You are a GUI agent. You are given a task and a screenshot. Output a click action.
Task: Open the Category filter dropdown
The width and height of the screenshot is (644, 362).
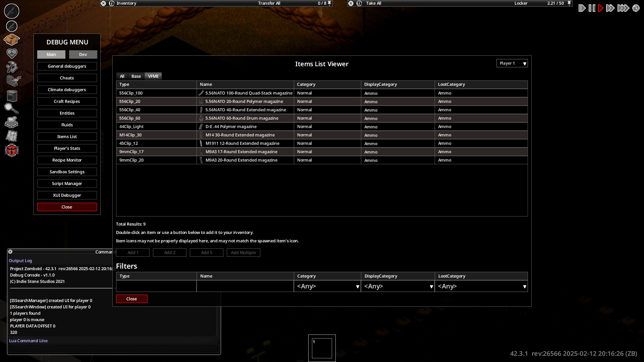click(327, 286)
